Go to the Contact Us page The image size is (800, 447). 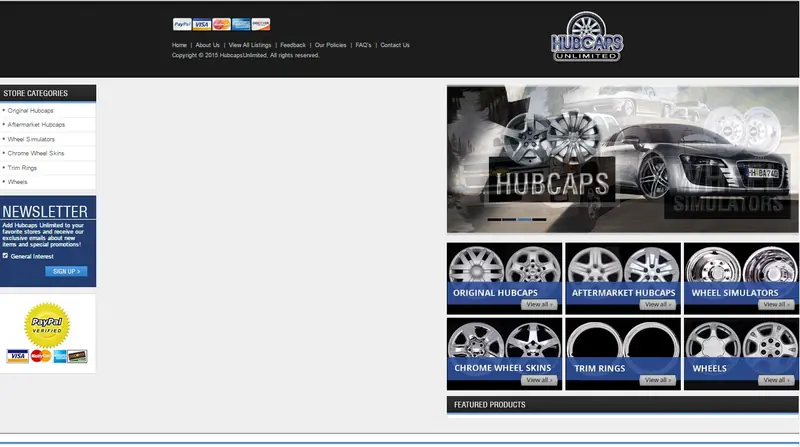tap(394, 45)
